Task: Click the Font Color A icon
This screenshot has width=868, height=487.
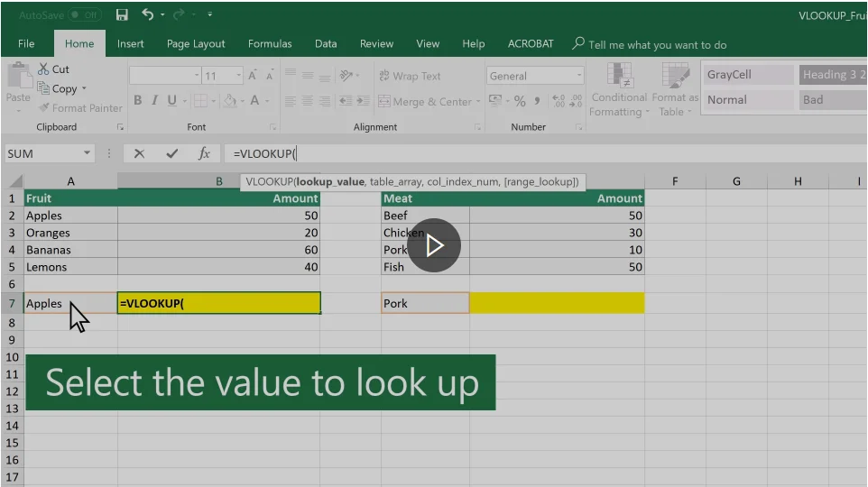Action: click(x=254, y=100)
